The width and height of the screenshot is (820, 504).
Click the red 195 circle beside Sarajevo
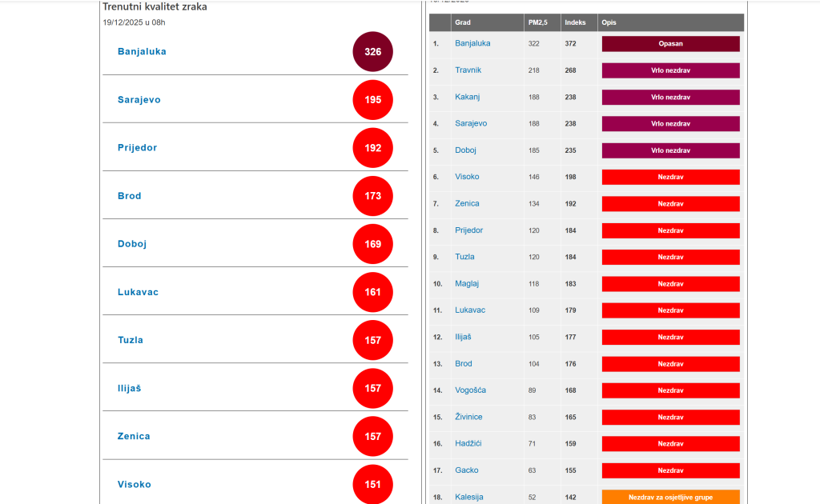[x=373, y=100]
